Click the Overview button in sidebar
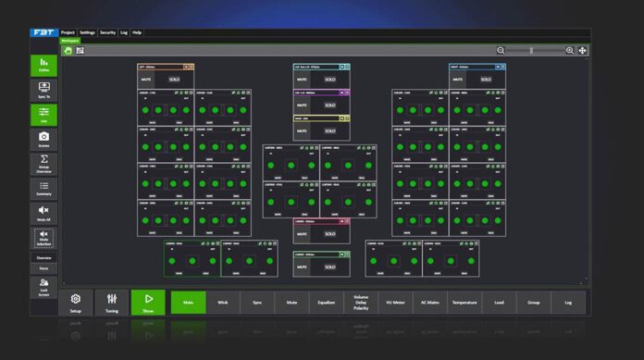This screenshot has height=360, width=644. click(43, 258)
